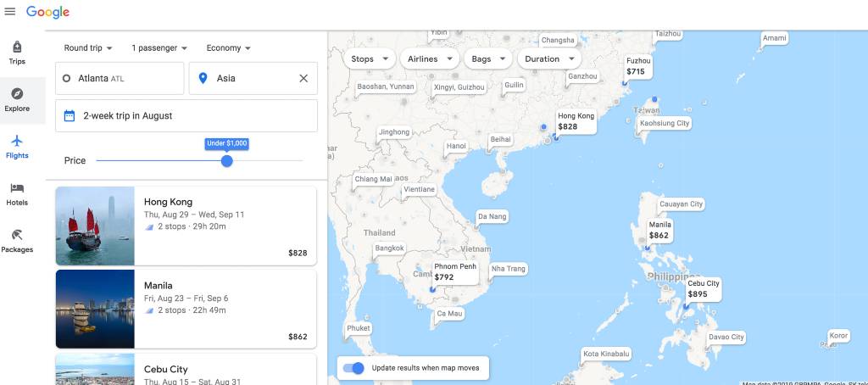Click the Nha Trang map label
Image resolution: width=868 pixels, height=385 pixels.
(x=509, y=269)
